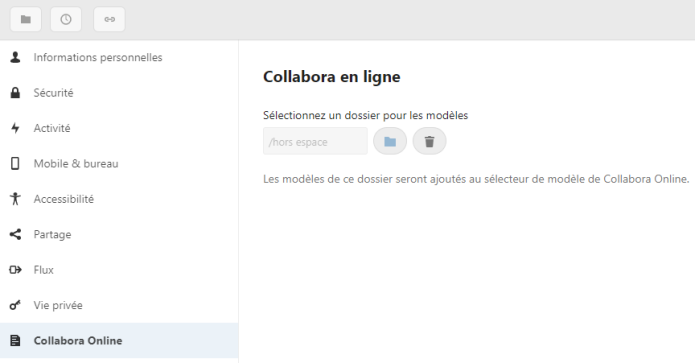
Task: Click the share icon beside Partage
Action: point(16,234)
